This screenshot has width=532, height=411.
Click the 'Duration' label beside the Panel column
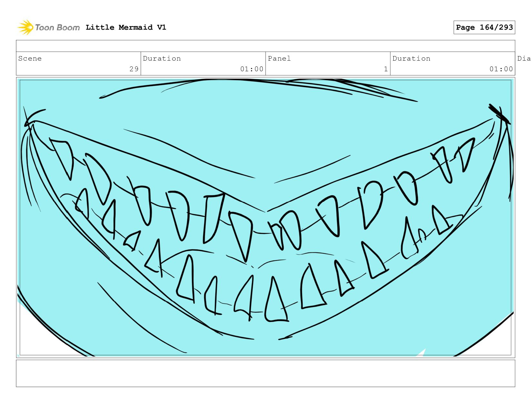[x=411, y=58]
